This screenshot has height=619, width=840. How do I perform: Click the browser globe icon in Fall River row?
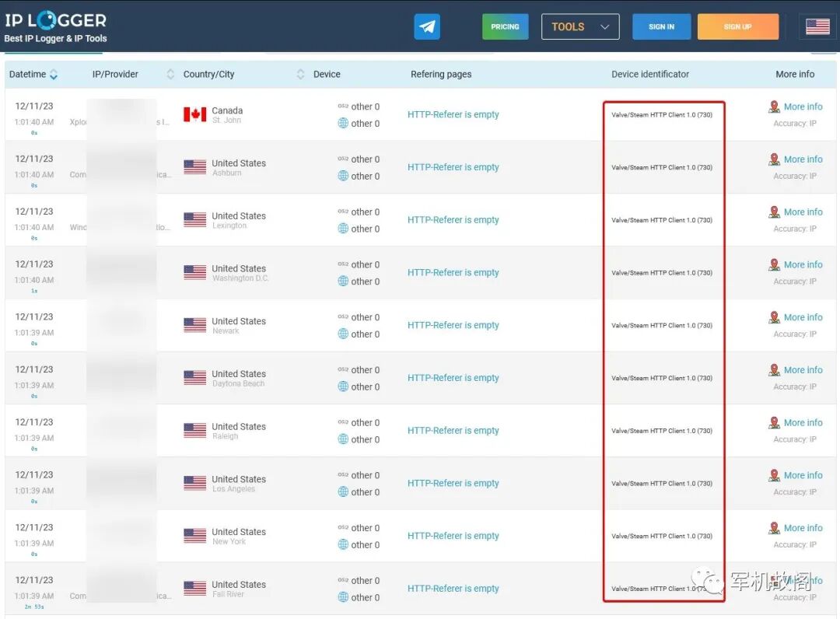tap(343, 597)
